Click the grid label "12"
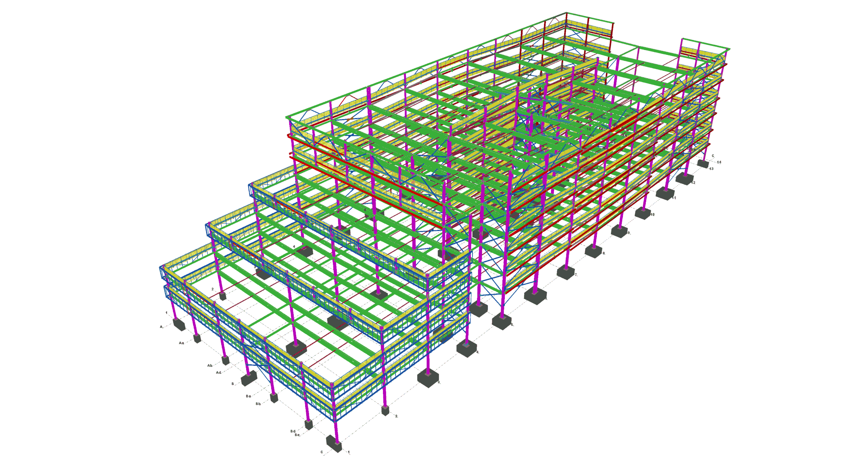The image size is (868, 456). 693,183
